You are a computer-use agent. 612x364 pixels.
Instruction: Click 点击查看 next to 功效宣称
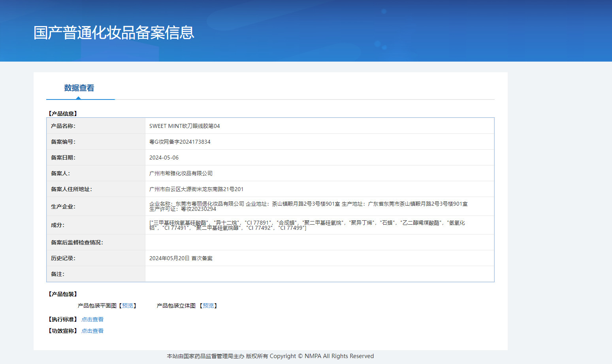click(92, 331)
